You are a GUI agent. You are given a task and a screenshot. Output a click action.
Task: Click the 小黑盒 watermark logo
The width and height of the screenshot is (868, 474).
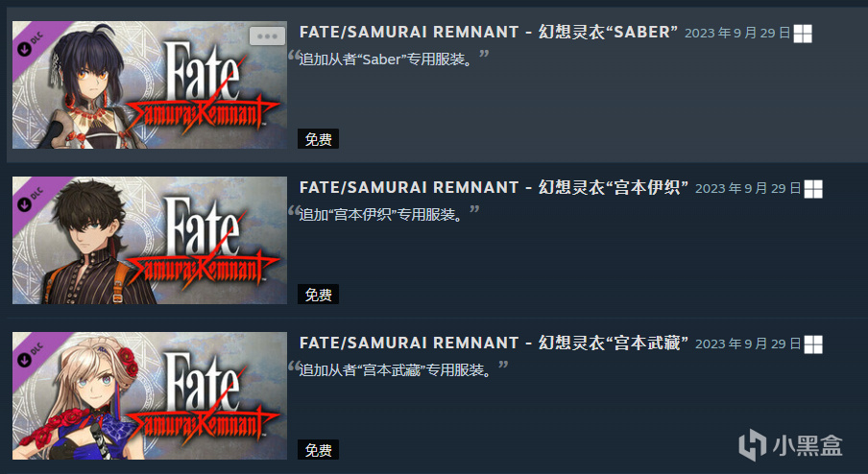click(790, 444)
